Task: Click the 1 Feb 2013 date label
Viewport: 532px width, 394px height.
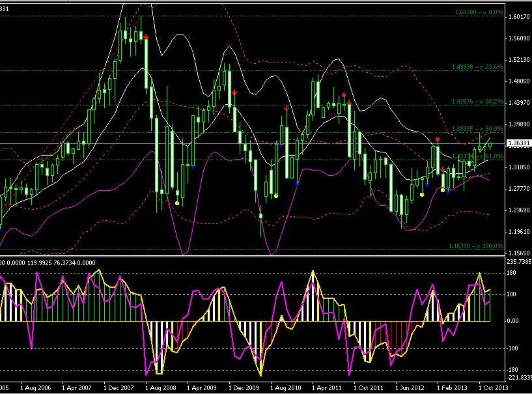Action: [x=452, y=387]
